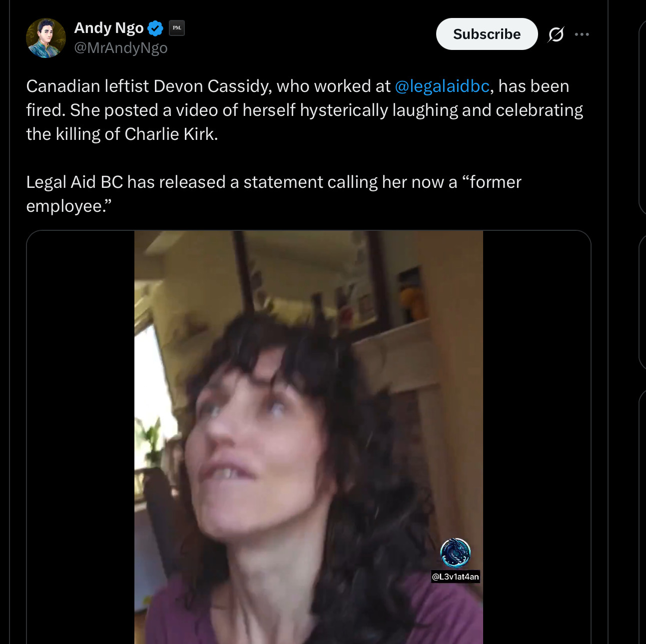
Task: Click the Subscribe button
Action: click(486, 34)
